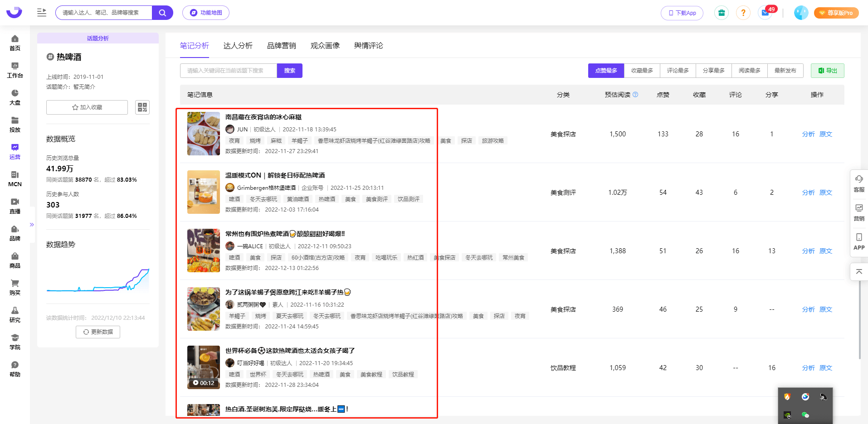This screenshot has height=424, width=868.
Task: Open the green briefcase toolbox icon
Action: click(x=722, y=13)
